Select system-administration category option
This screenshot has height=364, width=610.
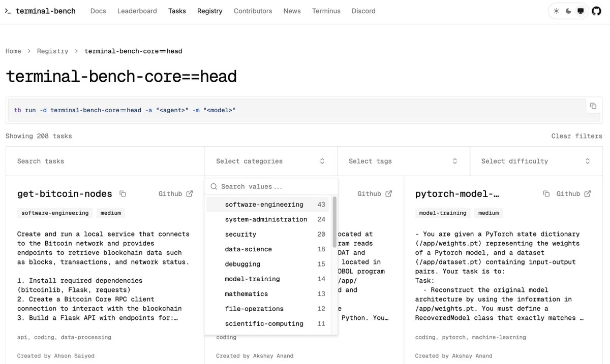268,219
